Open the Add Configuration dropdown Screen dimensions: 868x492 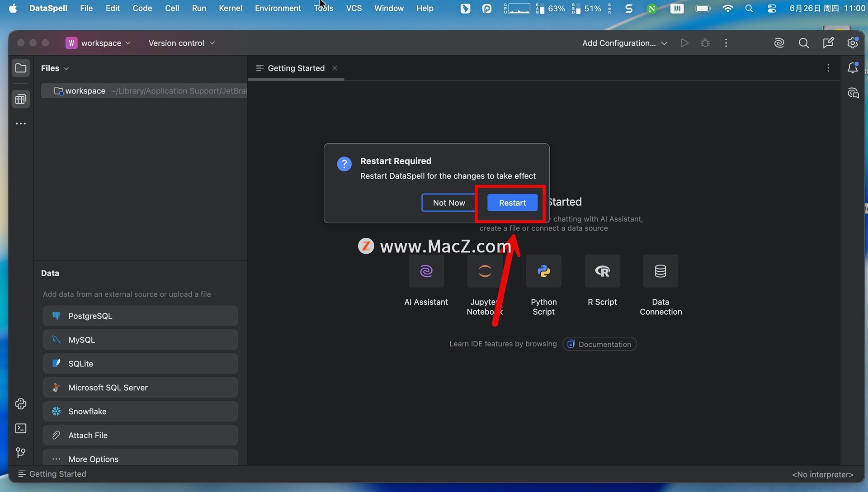[624, 43]
